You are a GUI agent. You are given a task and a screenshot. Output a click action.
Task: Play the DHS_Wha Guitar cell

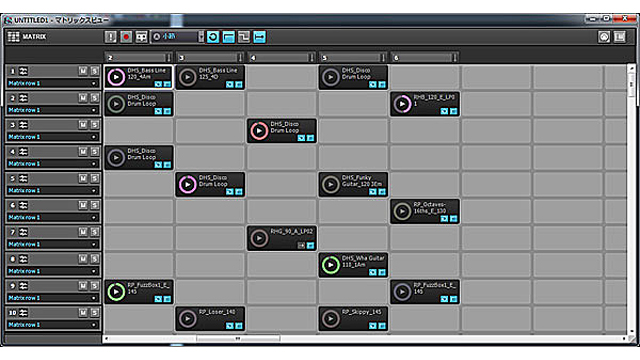click(331, 265)
